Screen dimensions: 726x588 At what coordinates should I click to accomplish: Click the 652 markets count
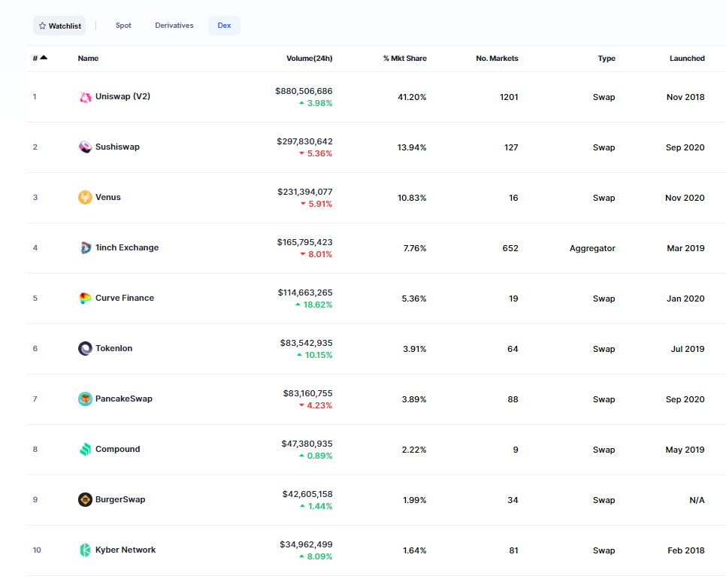click(510, 248)
